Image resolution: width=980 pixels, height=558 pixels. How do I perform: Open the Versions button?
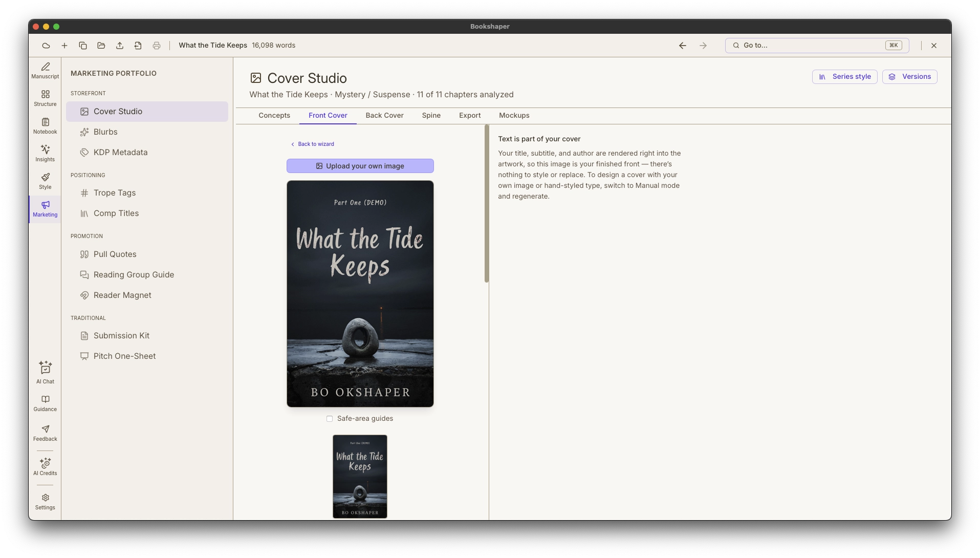910,77
